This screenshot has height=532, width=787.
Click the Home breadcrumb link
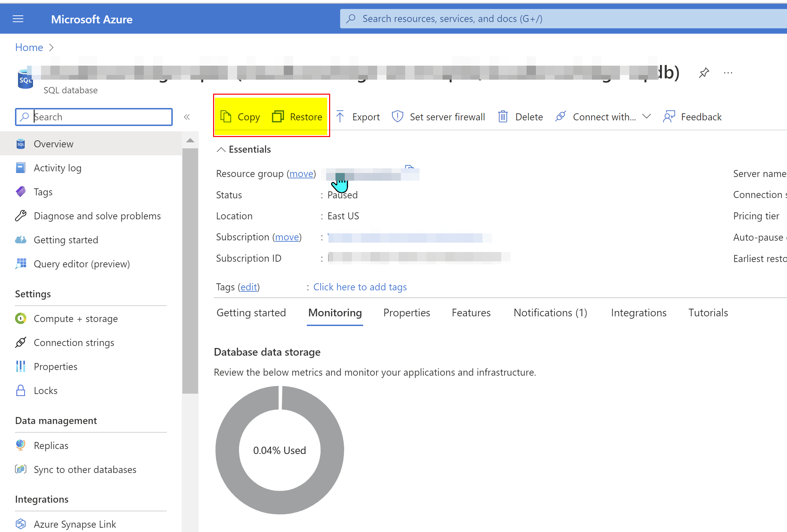[29, 47]
